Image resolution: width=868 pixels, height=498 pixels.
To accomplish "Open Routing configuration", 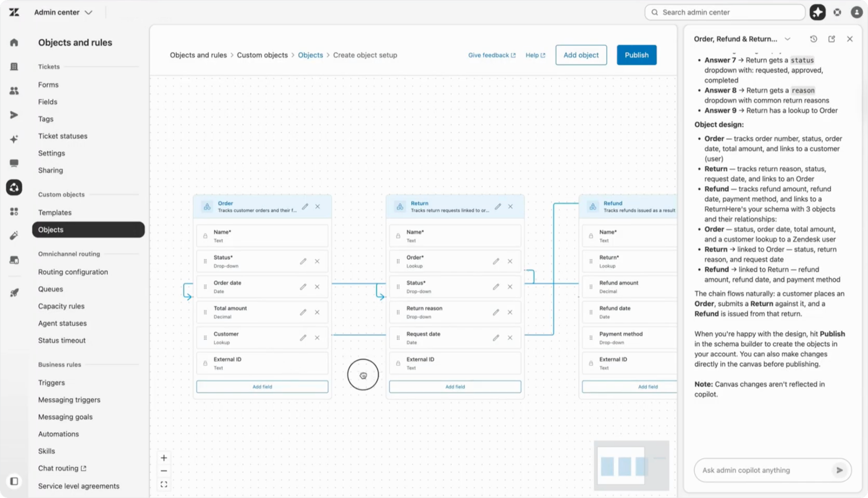I will click(x=73, y=272).
